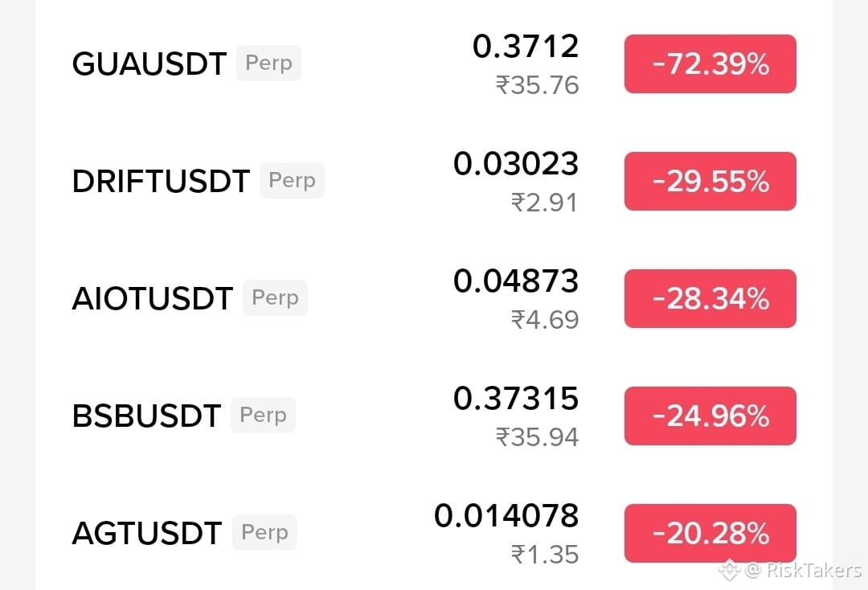
Task: Click the Perp tag beside AIOTUSDT
Action: click(x=275, y=297)
